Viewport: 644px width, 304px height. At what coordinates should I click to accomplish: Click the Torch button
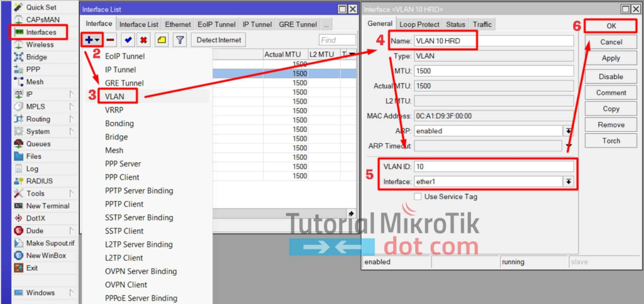[611, 141]
